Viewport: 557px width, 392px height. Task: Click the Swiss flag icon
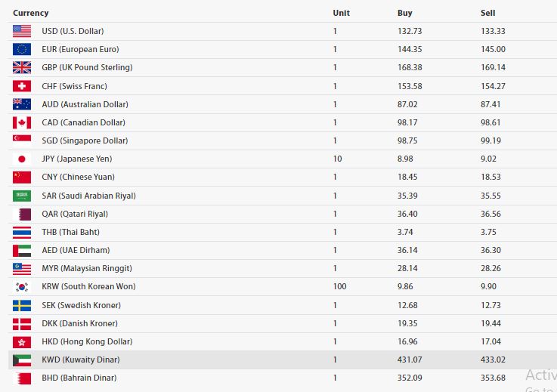[22, 86]
